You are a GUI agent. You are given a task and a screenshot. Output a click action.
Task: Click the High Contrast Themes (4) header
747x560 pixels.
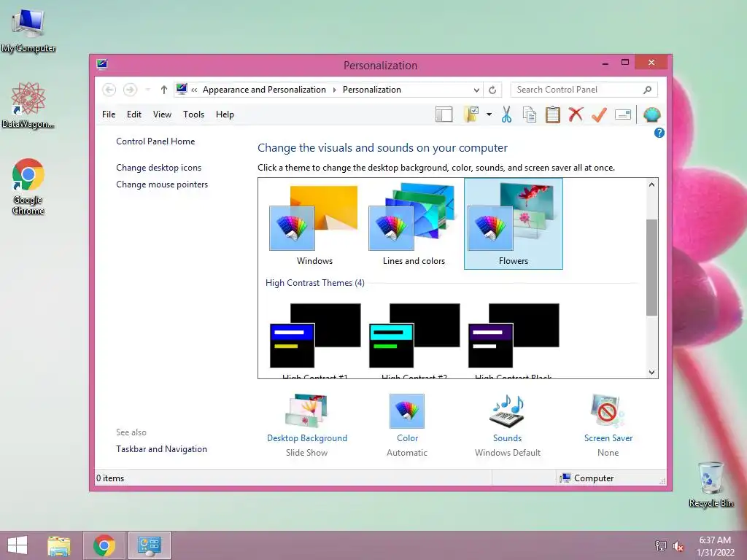point(315,283)
